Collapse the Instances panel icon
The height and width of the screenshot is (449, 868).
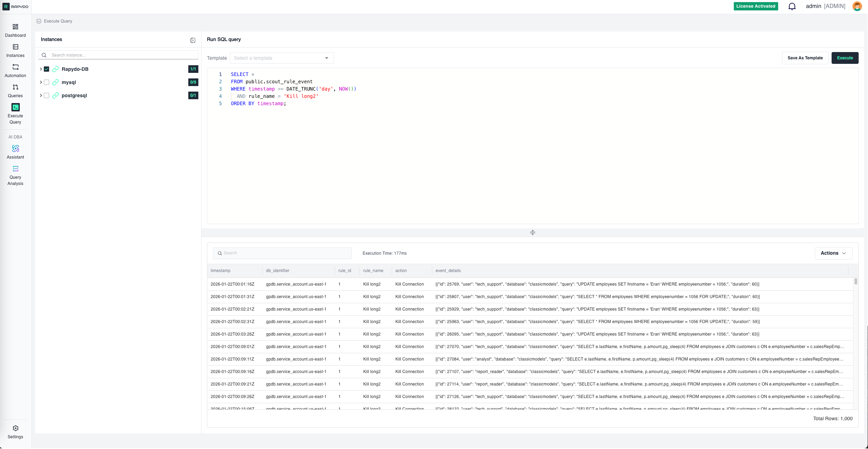coord(193,40)
